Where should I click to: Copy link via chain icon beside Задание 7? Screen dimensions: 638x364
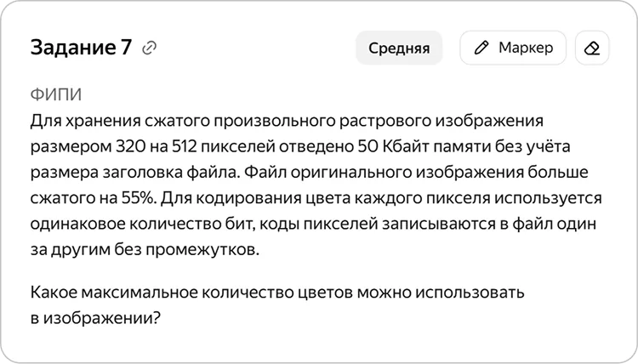149,48
